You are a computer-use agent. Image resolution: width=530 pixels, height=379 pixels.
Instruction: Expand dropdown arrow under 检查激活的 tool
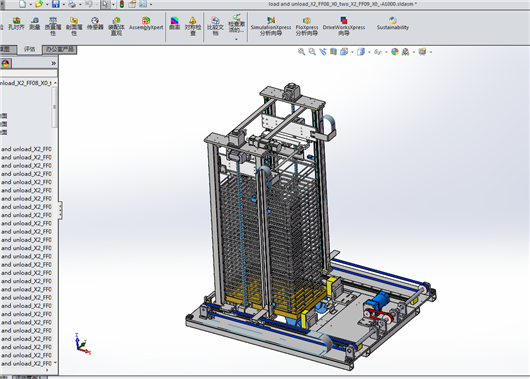click(x=236, y=39)
